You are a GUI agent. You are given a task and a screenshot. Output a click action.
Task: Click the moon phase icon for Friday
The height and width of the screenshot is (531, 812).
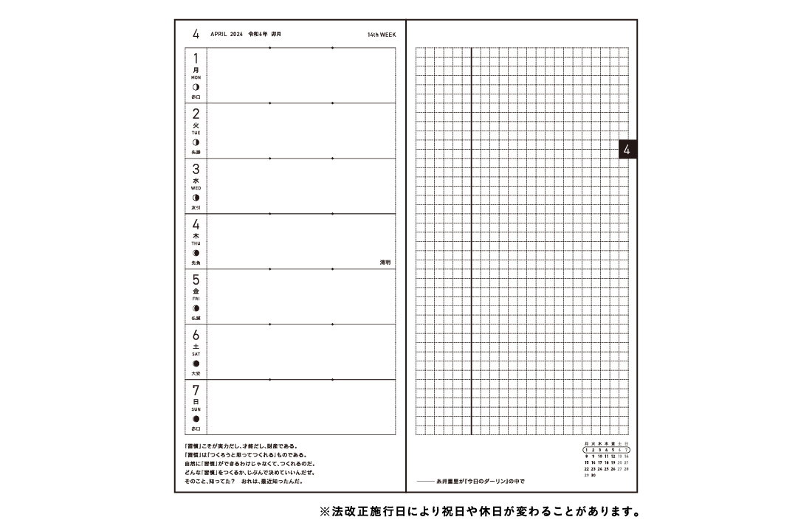coord(196,308)
